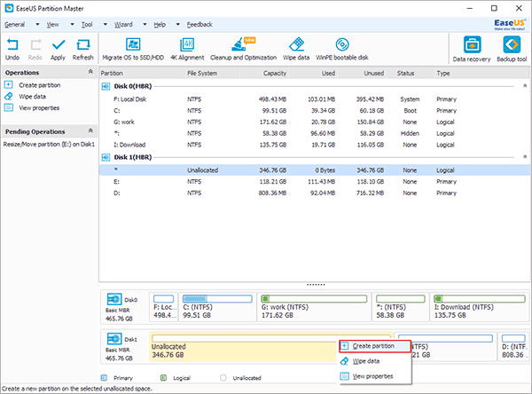532x394 pixels.
Task: Select the D: (NTF... block on Disk1
Action: click(x=513, y=346)
